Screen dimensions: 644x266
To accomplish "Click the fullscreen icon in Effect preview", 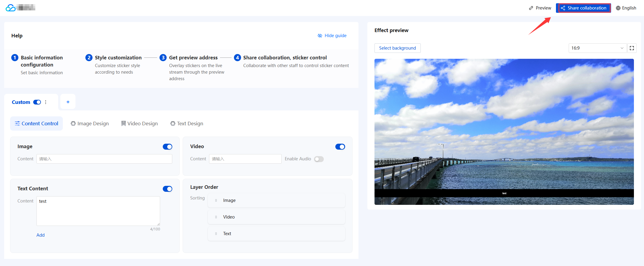I will pos(632,48).
